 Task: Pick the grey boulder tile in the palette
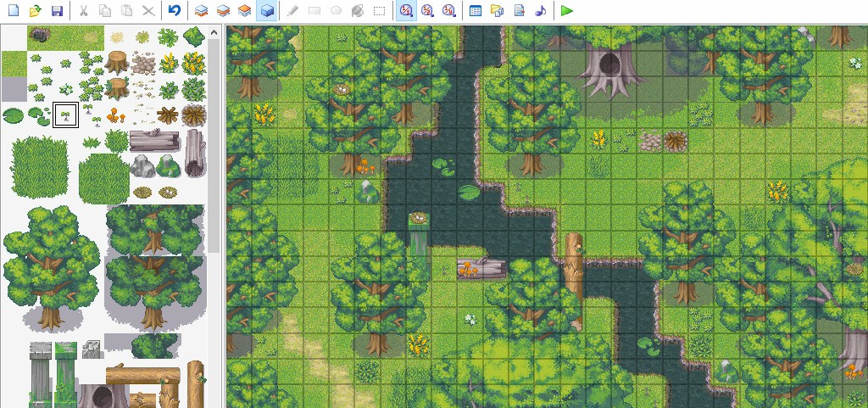click(x=142, y=166)
